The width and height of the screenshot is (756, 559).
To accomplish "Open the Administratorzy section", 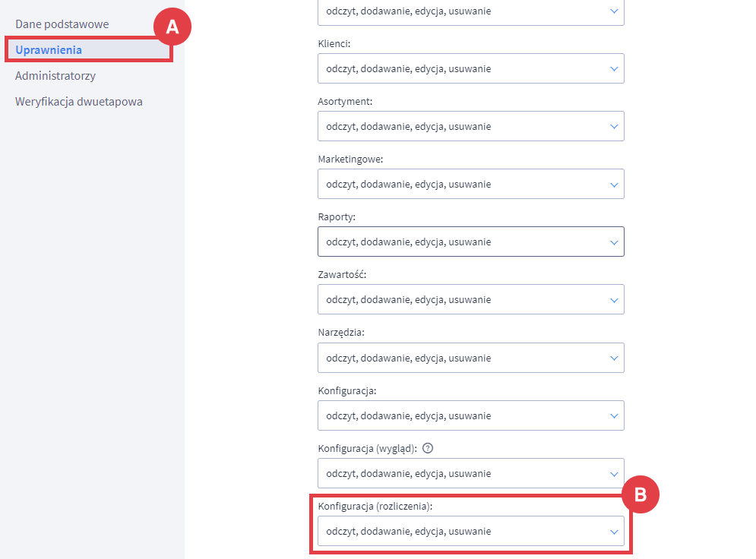I will pyautogui.click(x=53, y=76).
